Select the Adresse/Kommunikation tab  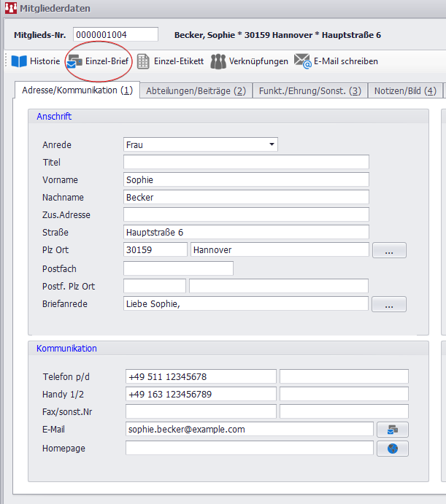click(x=77, y=90)
